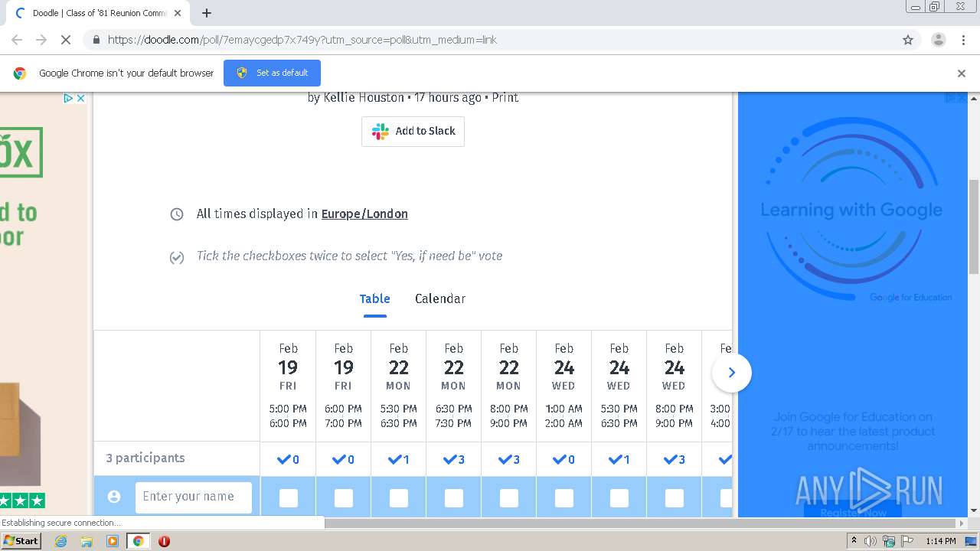Show next date columns with right arrow
The width and height of the screenshot is (980, 551).
pyautogui.click(x=731, y=373)
